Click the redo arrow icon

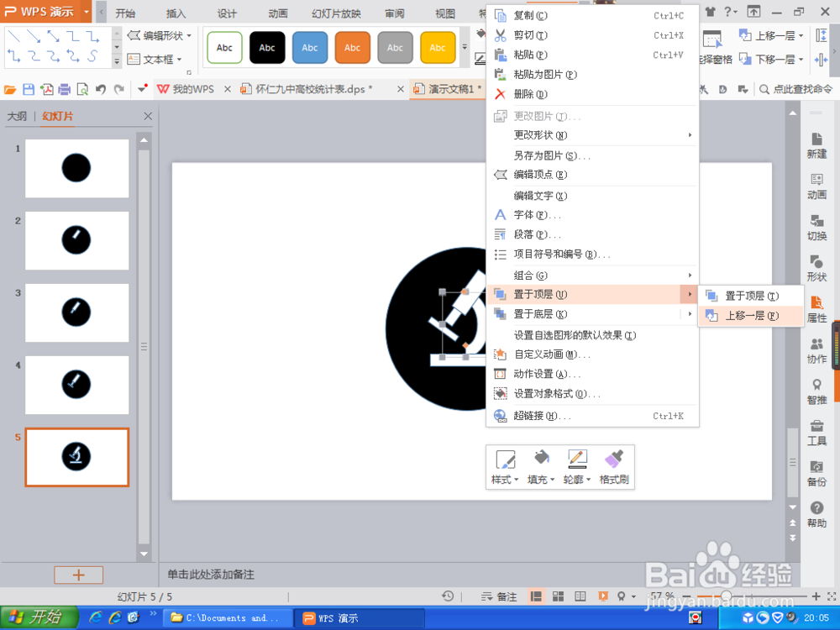click(x=119, y=90)
